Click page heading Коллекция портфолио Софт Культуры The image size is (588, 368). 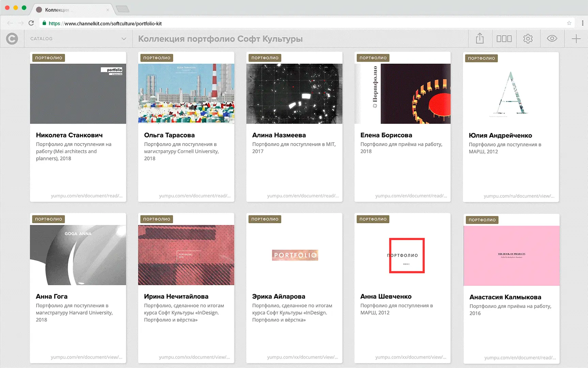coord(220,39)
